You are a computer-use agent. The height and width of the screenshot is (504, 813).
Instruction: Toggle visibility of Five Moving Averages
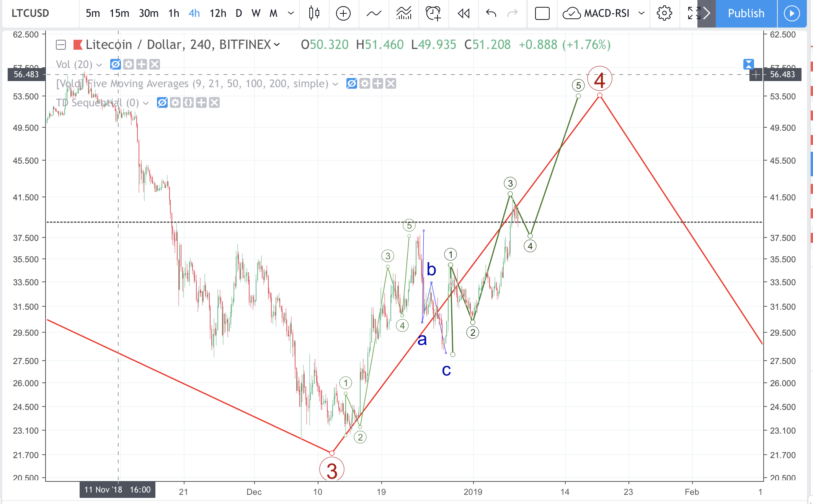coord(351,83)
